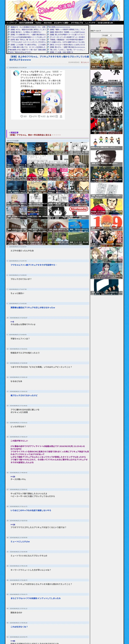Viewport: 129px width, 644px height.
Task: Click blue comment 俺ブロックされてなかったけど
Action: pos(24,396)
